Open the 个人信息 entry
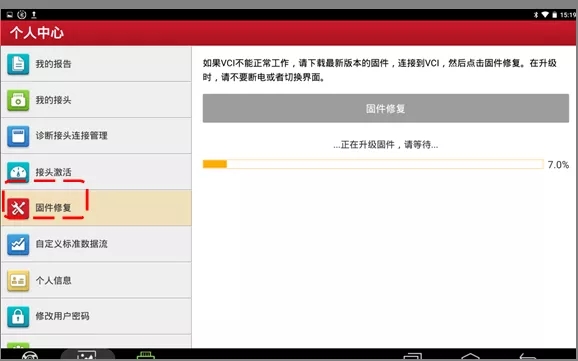 pos(96,280)
